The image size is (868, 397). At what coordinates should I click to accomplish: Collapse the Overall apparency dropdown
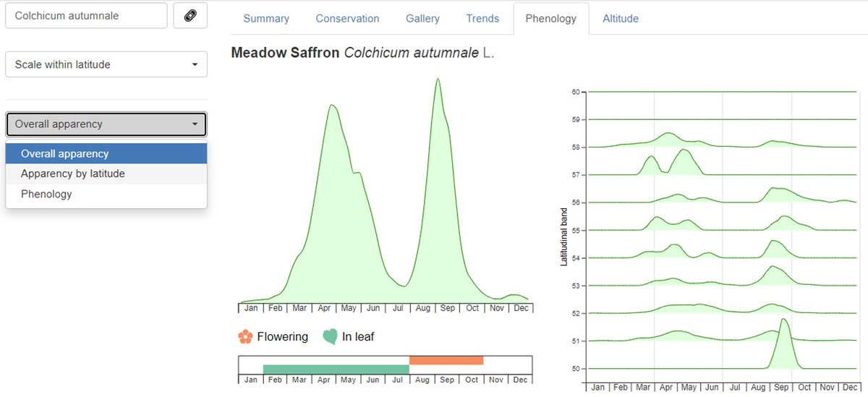(x=106, y=124)
